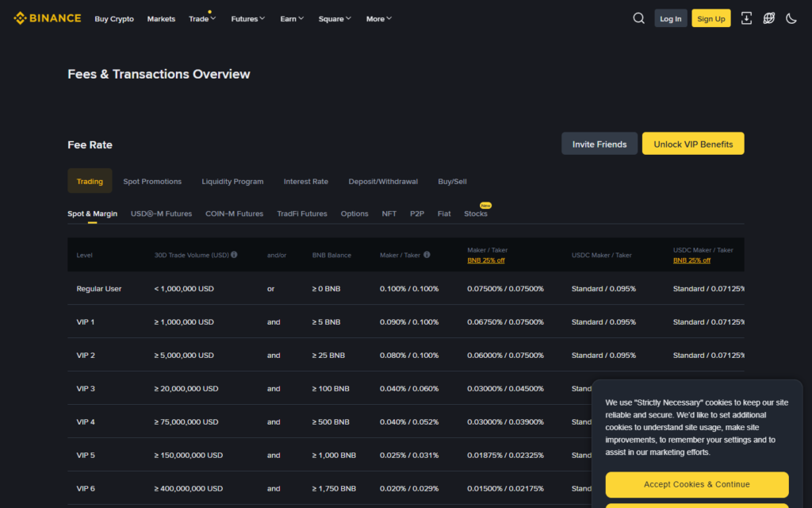This screenshot has height=508, width=812.
Task: Toggle dark mode moon icon
Action: 791,19
